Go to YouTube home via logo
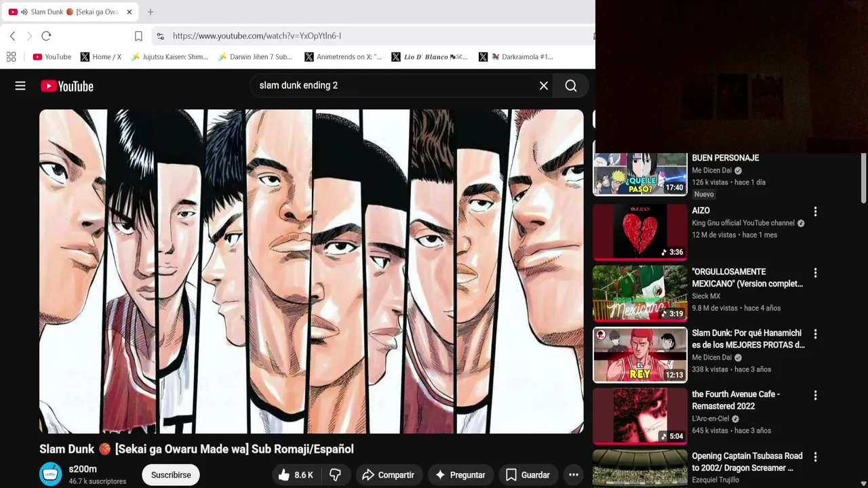Viewport: 868px width, 488px height. coord(66,86)
